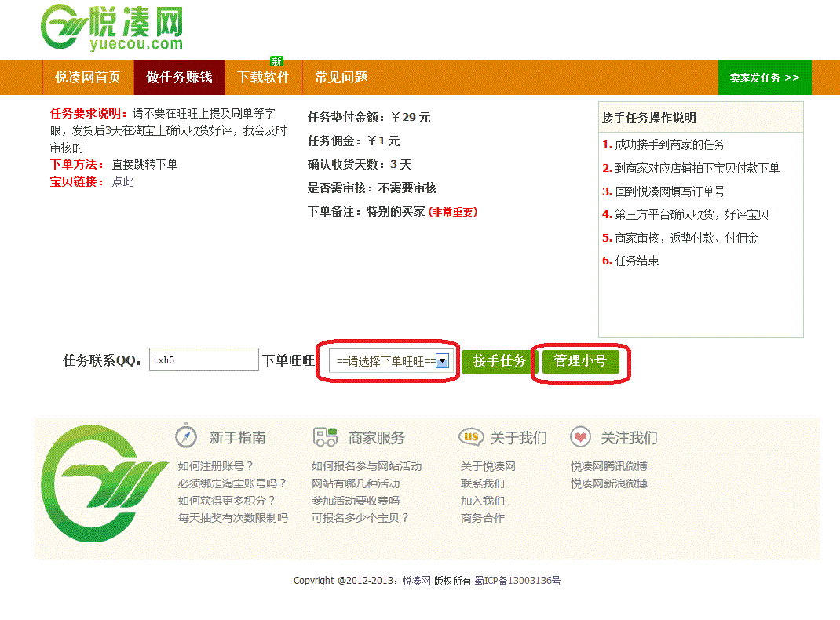Open the 请选择下单旺旺 dropdown
Viewport: 840px width, 620px height.
(x=389, y=361)
